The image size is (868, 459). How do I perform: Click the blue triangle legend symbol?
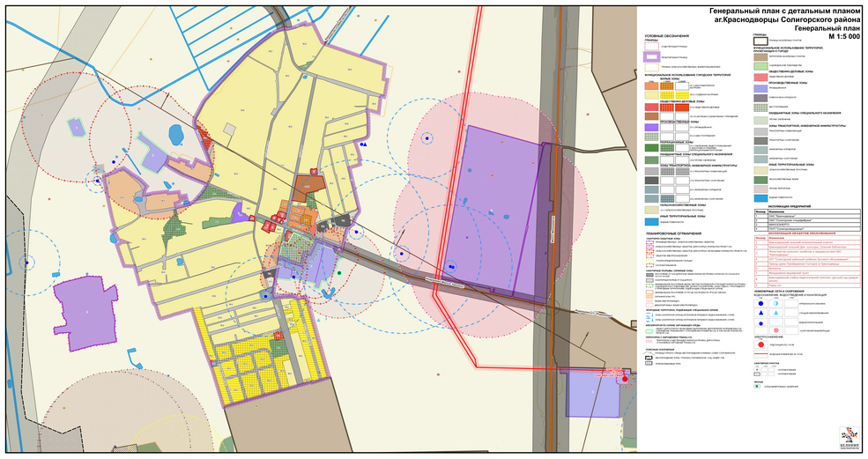coord(760,313)
